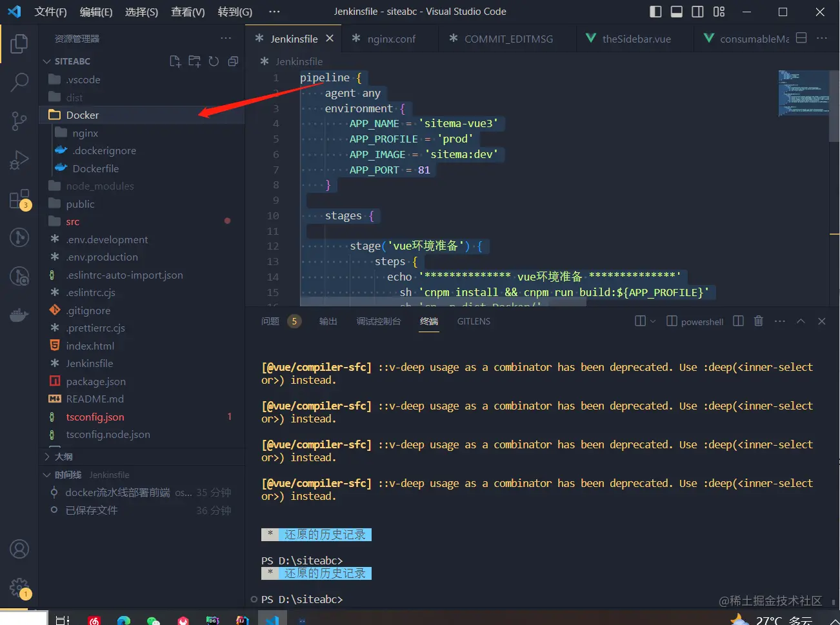Create a new folder in SITEABC
The image size is (840, 625).
(x=194, y=61)
